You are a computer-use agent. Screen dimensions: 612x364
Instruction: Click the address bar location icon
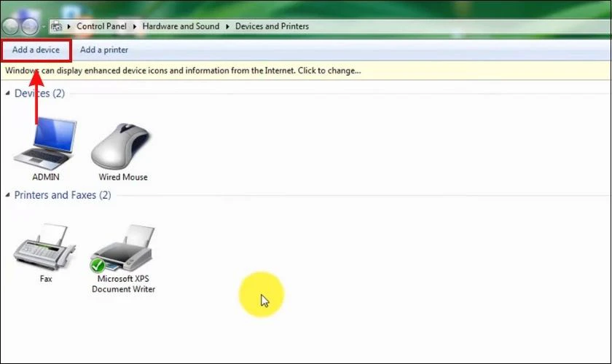point(57,26)
